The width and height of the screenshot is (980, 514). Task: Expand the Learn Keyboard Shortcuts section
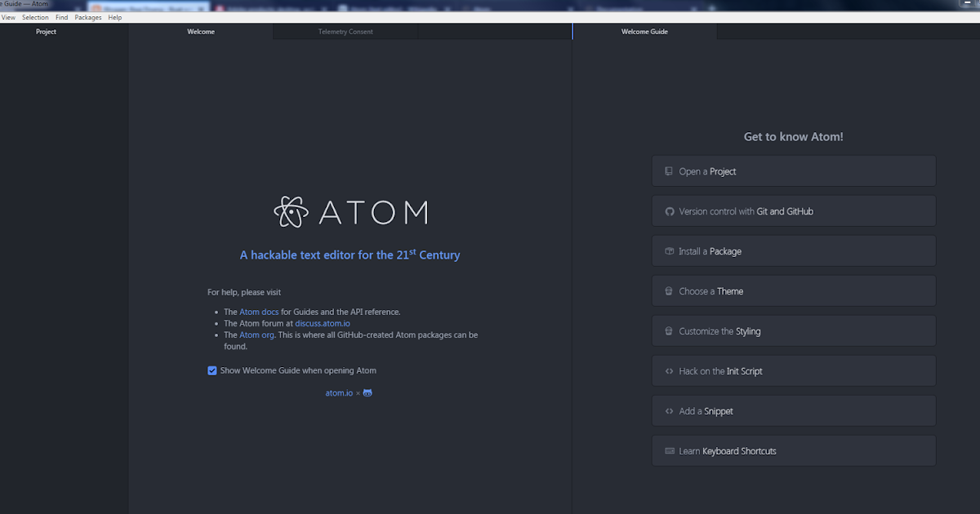(x=793, y=450)
